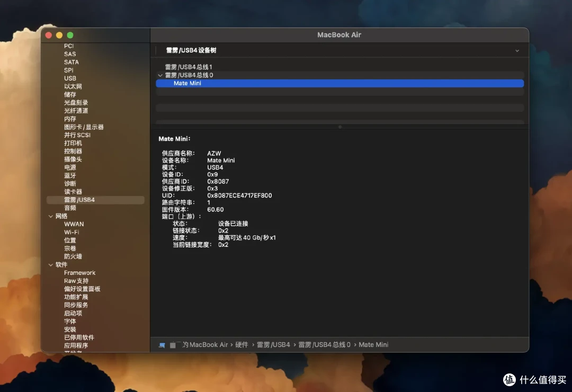
Task: Open the 打印机 sidebar entry
Action: [73, 143]
